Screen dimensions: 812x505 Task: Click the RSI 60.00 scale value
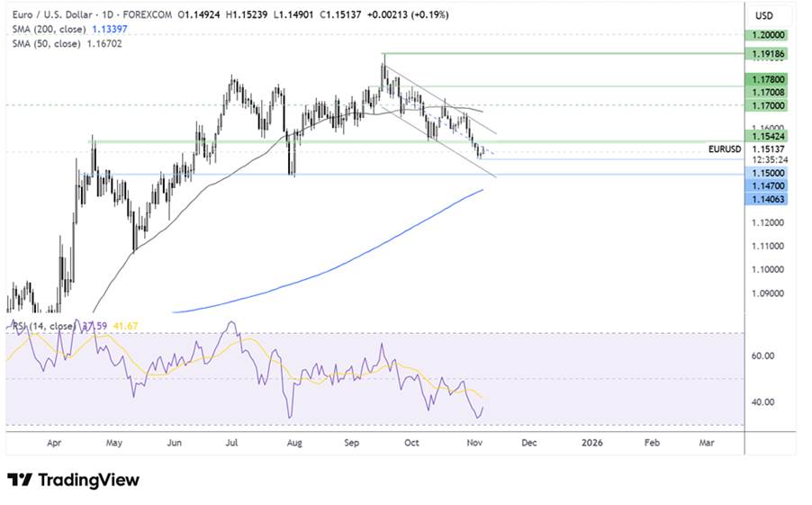[764, 356]
